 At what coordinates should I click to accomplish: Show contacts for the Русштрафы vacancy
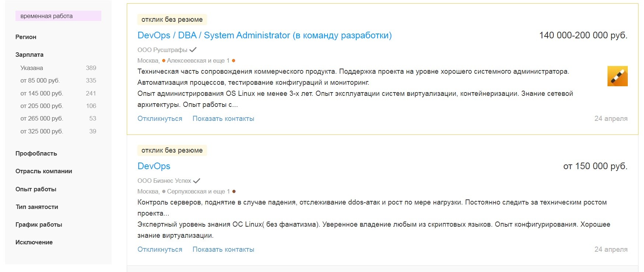click(x=223, y=118)
